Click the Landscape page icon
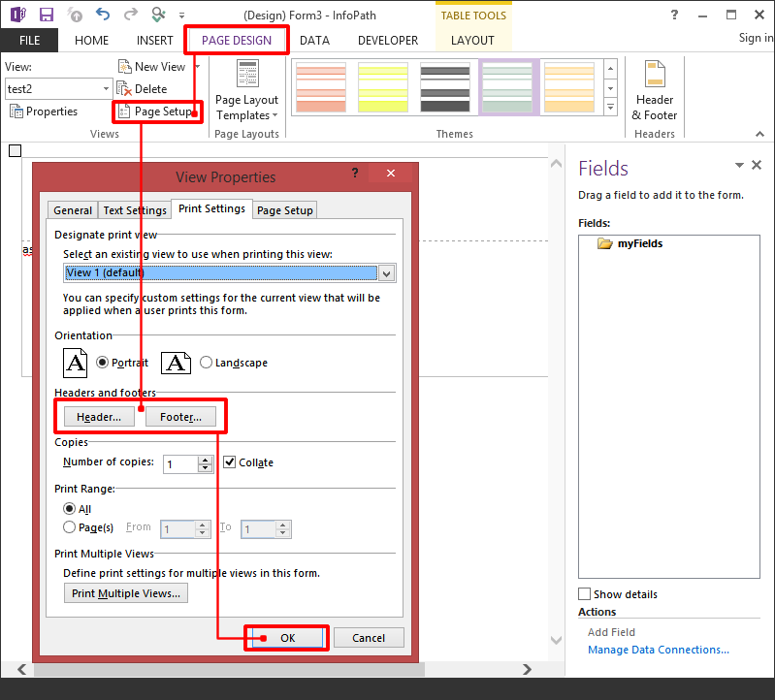 click(x=176, y=364)
